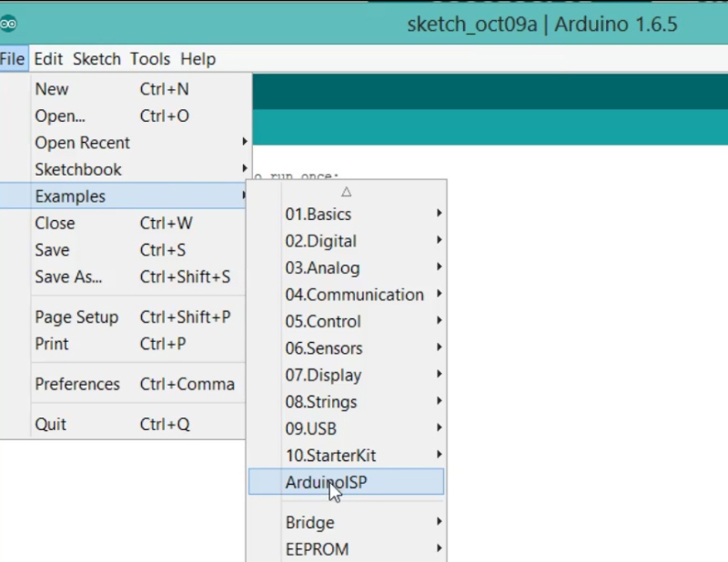Expand the 02.Digital examples submenu

(x=320, y=241)
